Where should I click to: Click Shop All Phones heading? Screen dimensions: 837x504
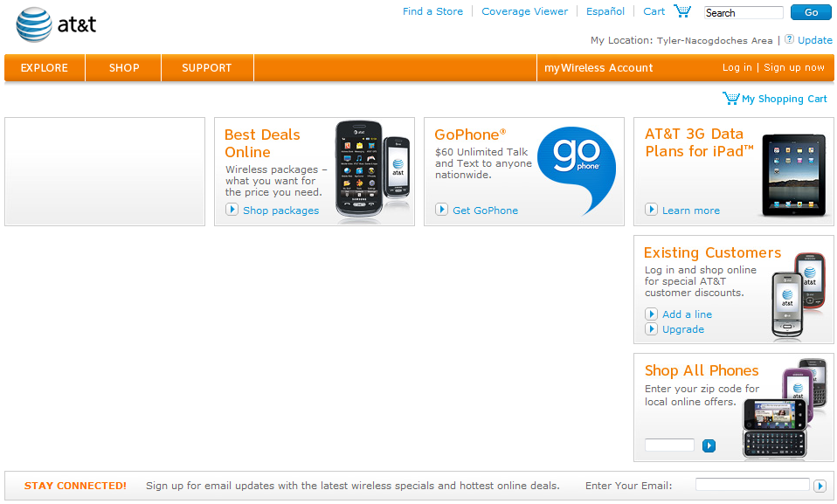(x=702, y=370)
